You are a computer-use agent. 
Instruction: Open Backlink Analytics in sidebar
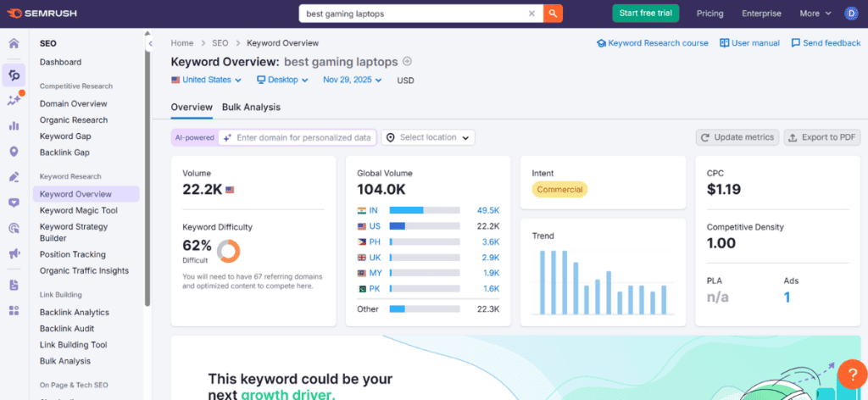pos(75,312)
